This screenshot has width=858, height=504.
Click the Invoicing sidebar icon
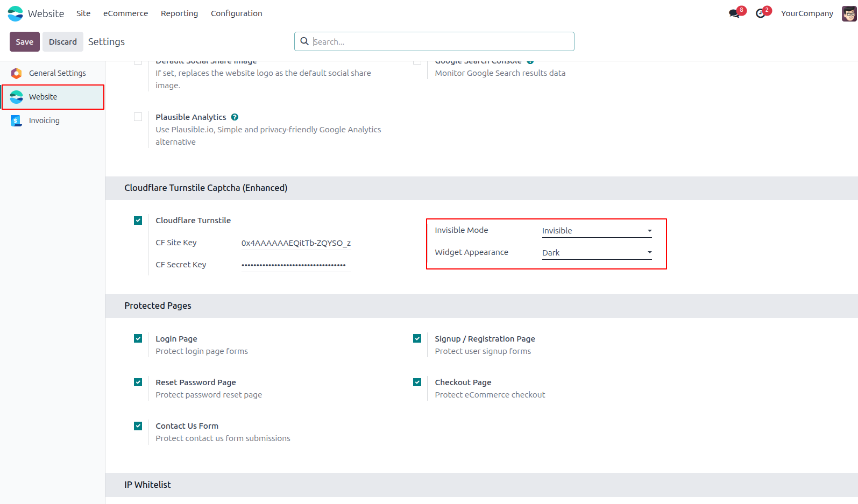click(x=17, y=120)
